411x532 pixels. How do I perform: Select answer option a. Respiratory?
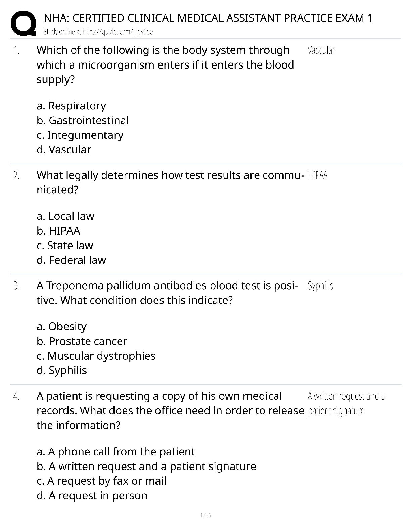(x=71, y=106)
